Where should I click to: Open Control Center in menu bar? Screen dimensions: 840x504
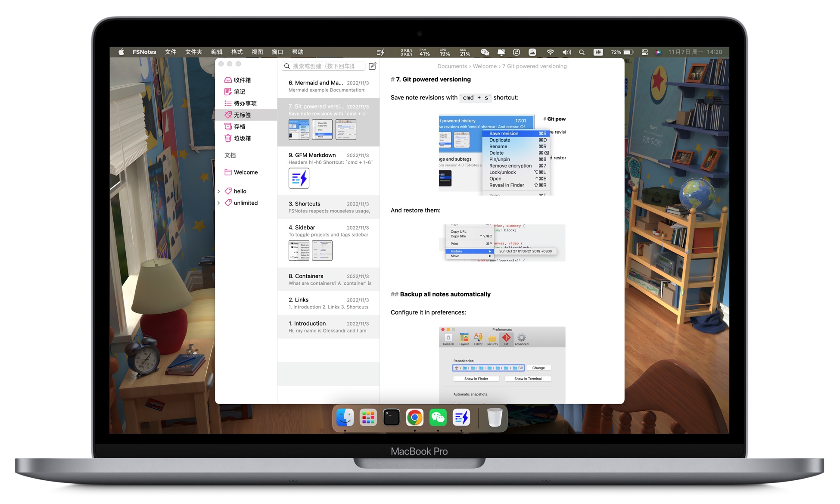pos(644,52)
